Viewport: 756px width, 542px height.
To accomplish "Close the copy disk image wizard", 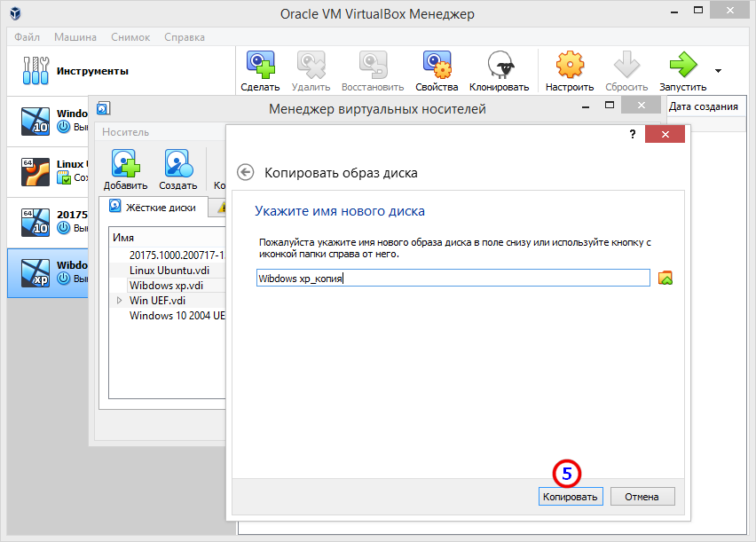I will pyautogui.click(x=665, y=135).
